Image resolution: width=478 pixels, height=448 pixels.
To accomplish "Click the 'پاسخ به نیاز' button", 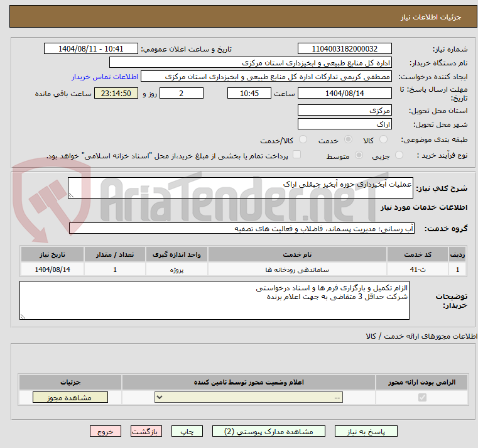I will click(x=366, y=431).
